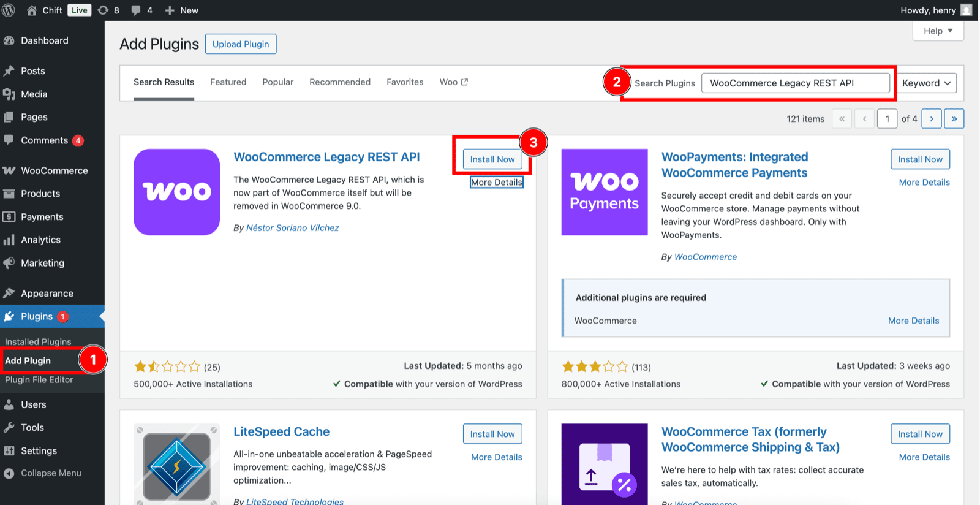Click the Tools wrench icon
Image resolution: width=980 pixels, height=505 pixels.
click(9, 428)
